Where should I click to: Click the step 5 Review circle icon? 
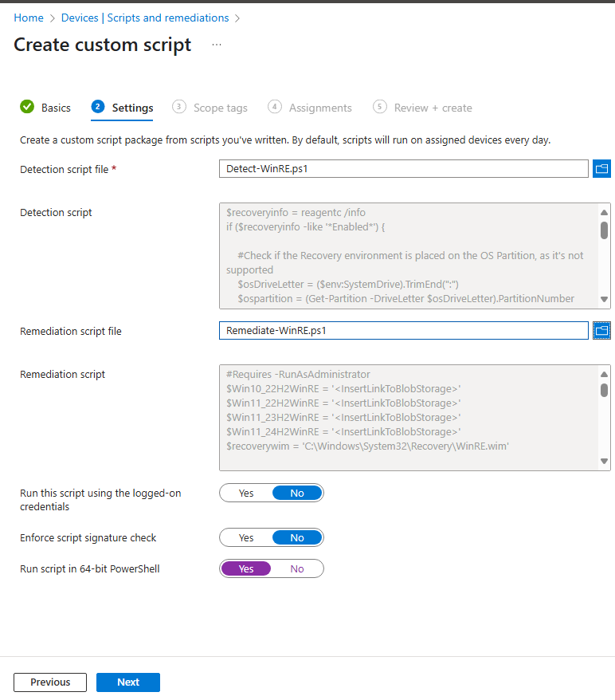(379, 107)
